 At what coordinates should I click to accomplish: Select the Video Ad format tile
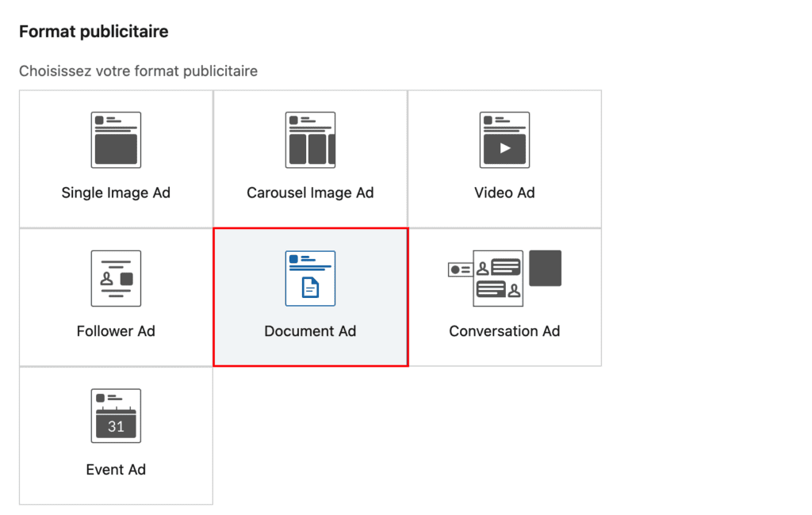click(x=504, y=158)
